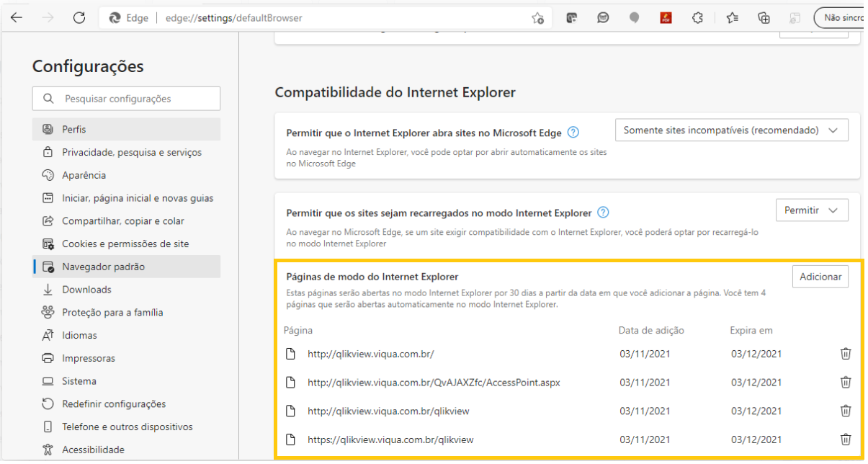
Task: Click the Página column header
Action: 298,331
